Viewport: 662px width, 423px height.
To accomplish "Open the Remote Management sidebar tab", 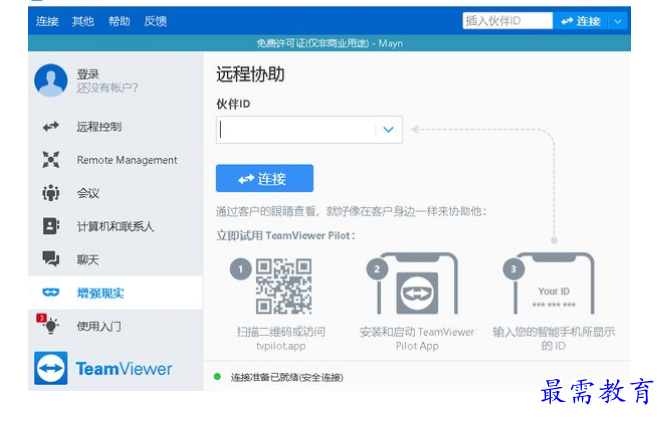I will tap(115, 160).
